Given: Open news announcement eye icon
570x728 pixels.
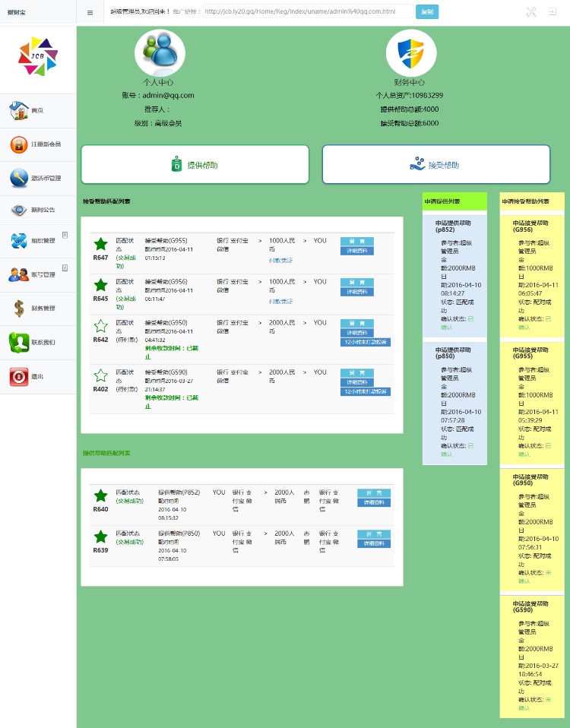Looking at the screenshot, I should [19, 210].
